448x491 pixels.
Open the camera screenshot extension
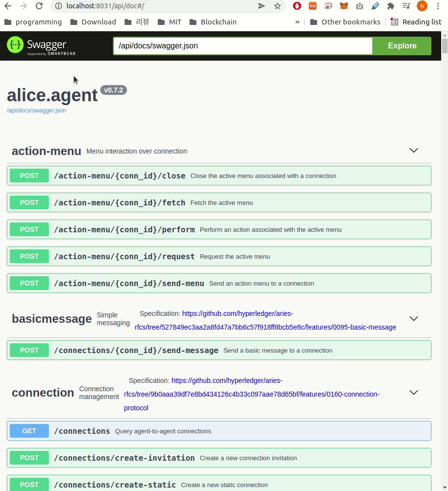coord(360,6)
